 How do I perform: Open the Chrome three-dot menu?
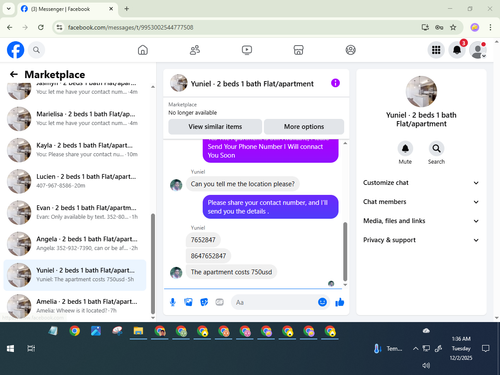(x=490, y=27)
